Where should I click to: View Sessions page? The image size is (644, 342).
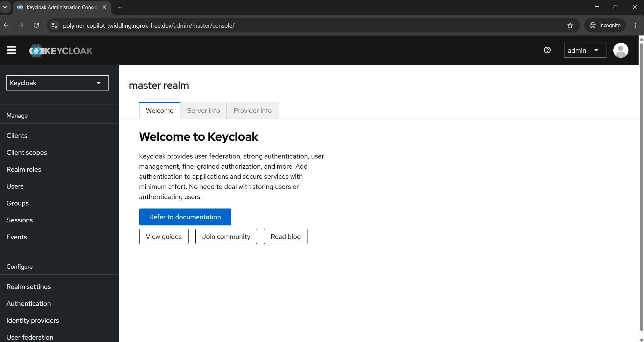[x=20, y=220]
